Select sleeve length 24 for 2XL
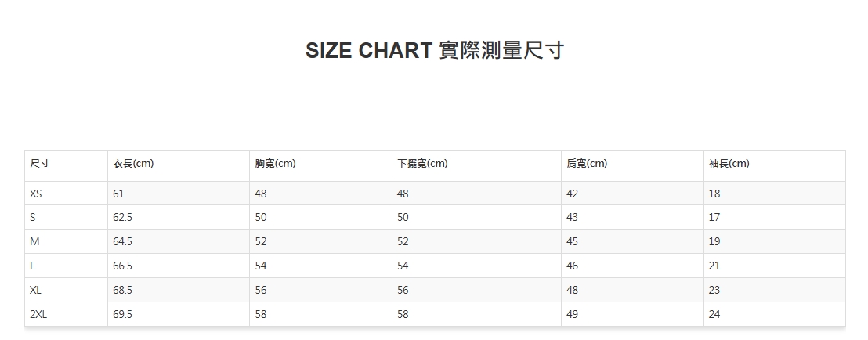This screenshot has height=340, width=868. pos(714,314)
